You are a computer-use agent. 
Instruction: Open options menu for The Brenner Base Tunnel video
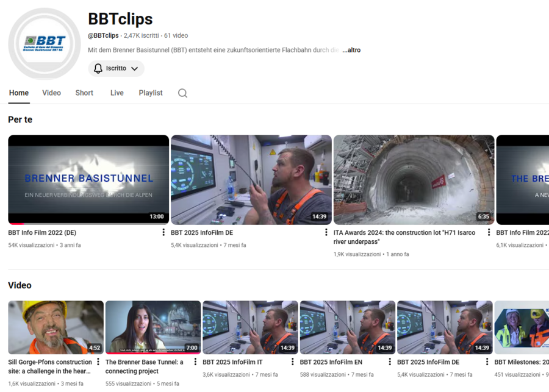195,362
